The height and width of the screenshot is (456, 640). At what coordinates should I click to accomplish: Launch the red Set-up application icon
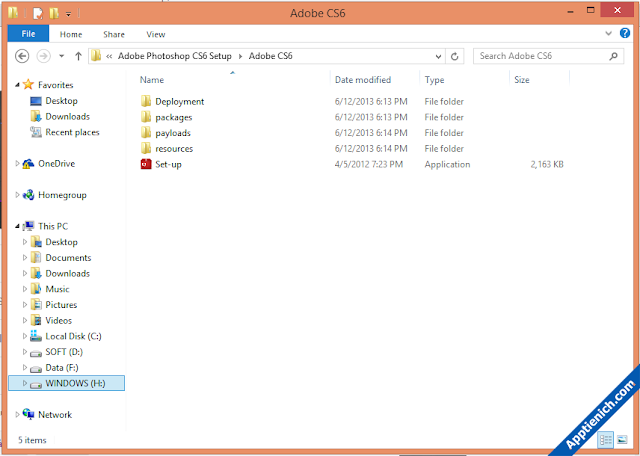(146, 164)
